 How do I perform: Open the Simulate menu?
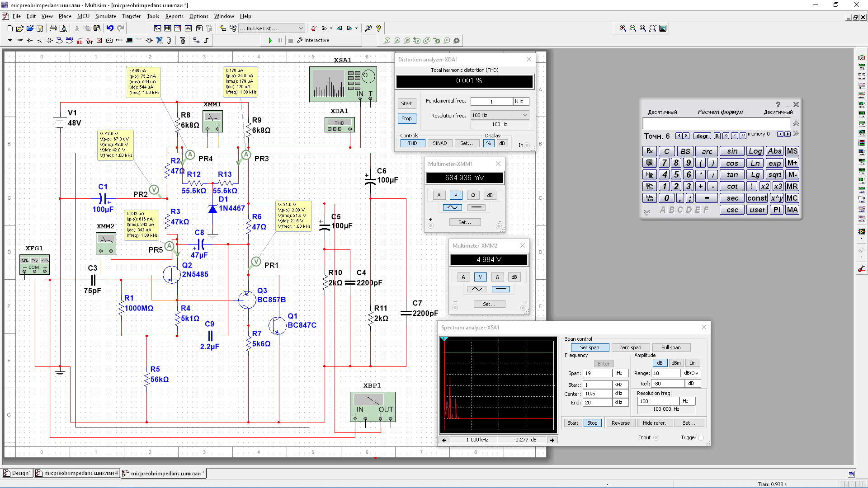click(105, 16)
